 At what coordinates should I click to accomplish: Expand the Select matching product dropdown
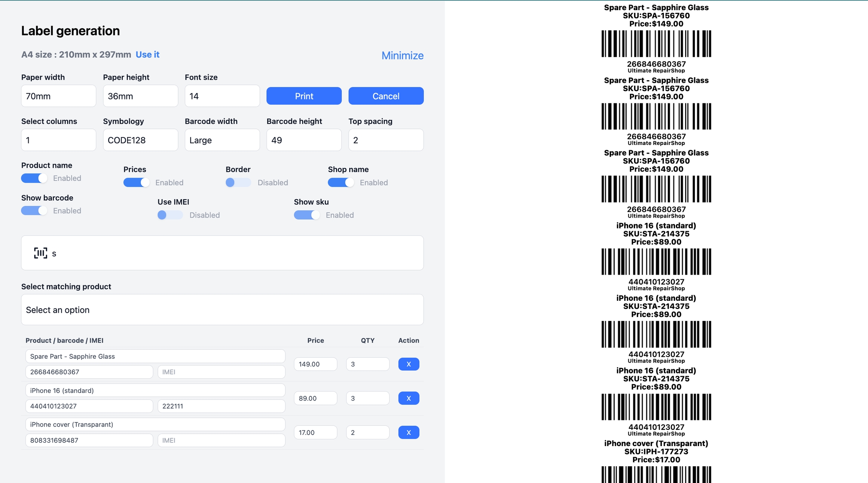pyautogui.click(x=222, y=310)
